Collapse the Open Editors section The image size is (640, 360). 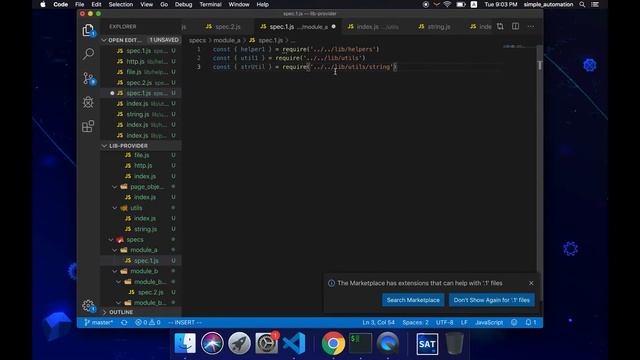click(104, 40)
